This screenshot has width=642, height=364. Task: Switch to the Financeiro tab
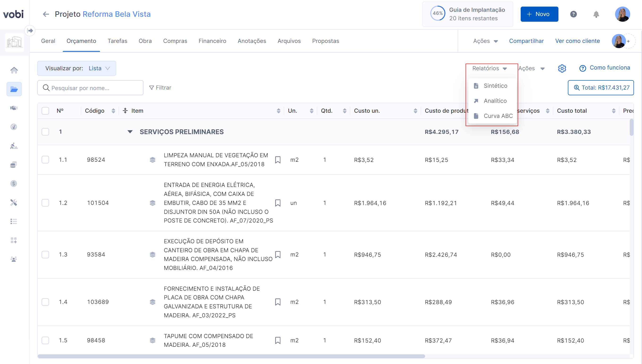coord(212,41)
